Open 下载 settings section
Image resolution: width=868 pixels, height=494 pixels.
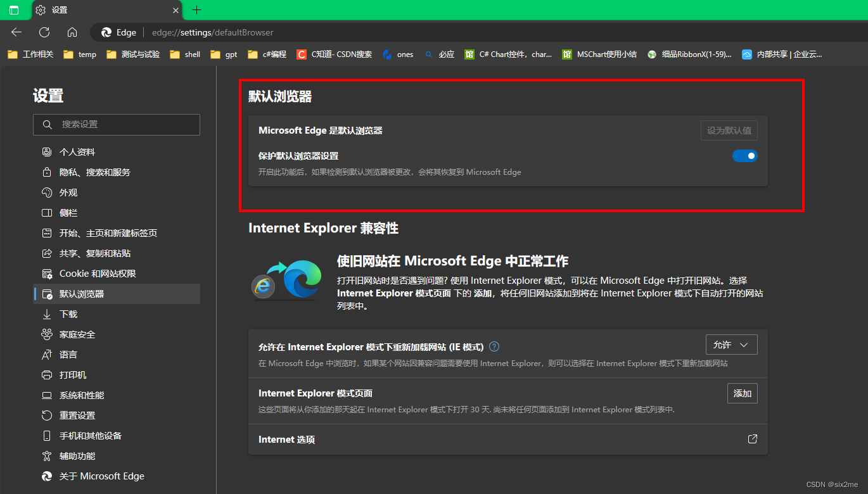point(117,314)
